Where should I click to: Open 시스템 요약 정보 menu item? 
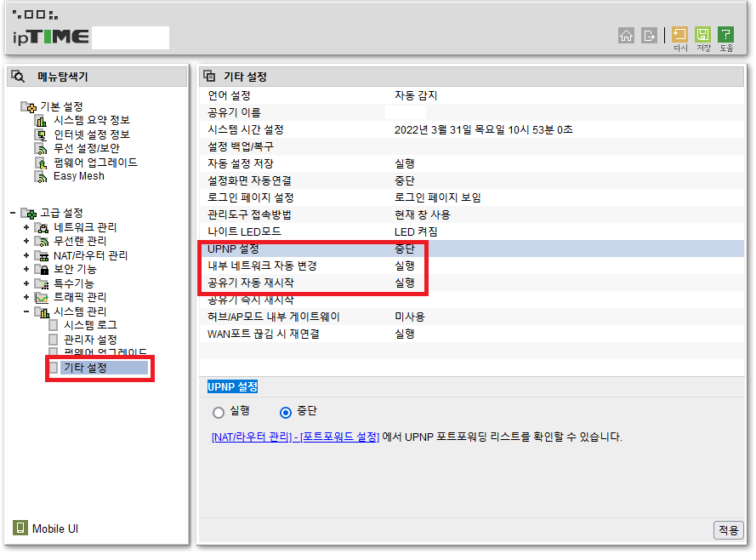[92, 120]
